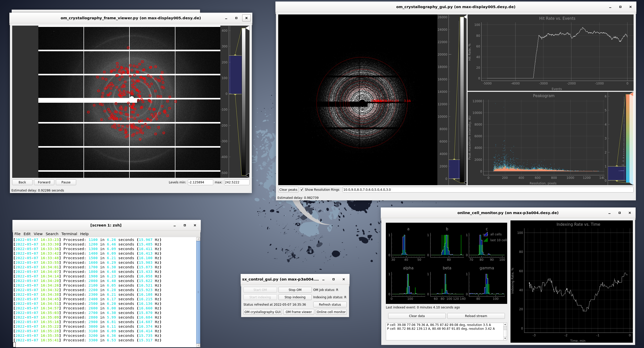The image size is (644, 348).
Task: Clear data in online cell monitor
Action: click(417, 316)
